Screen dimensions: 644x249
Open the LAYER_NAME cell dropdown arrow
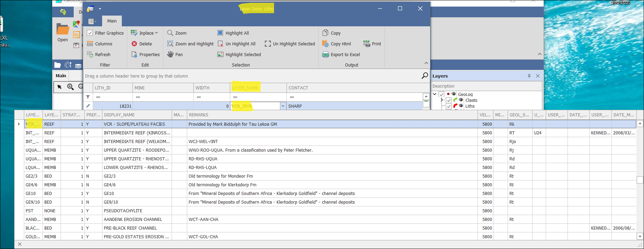pyautogui.click(x=283, y=106)
